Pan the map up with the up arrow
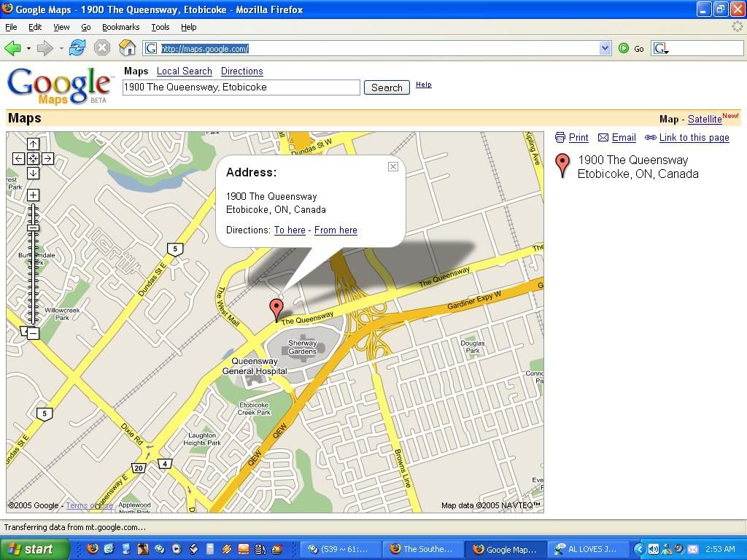This screenshot has width=747, height=560. 33,144
